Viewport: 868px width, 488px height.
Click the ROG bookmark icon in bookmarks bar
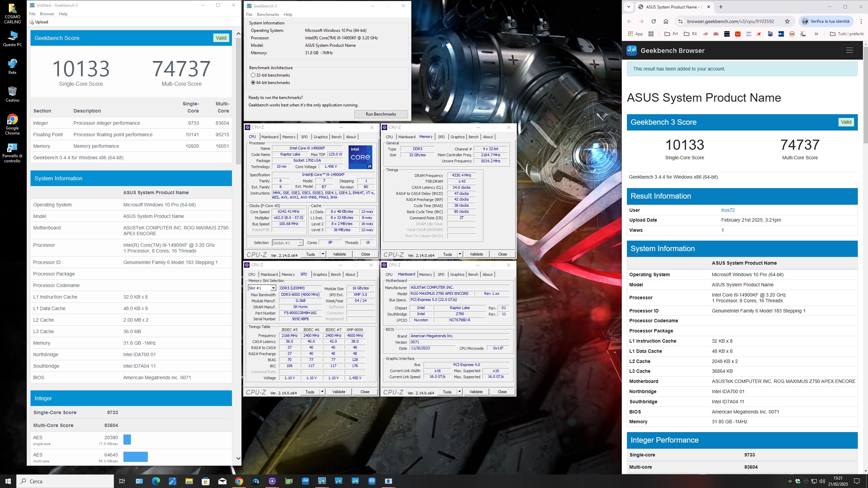[705, 34]
